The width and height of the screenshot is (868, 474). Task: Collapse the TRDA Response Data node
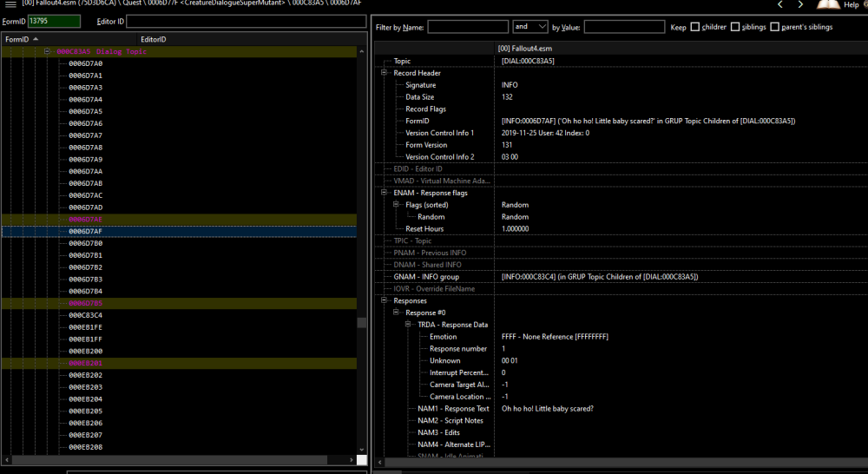click(408, 325)
